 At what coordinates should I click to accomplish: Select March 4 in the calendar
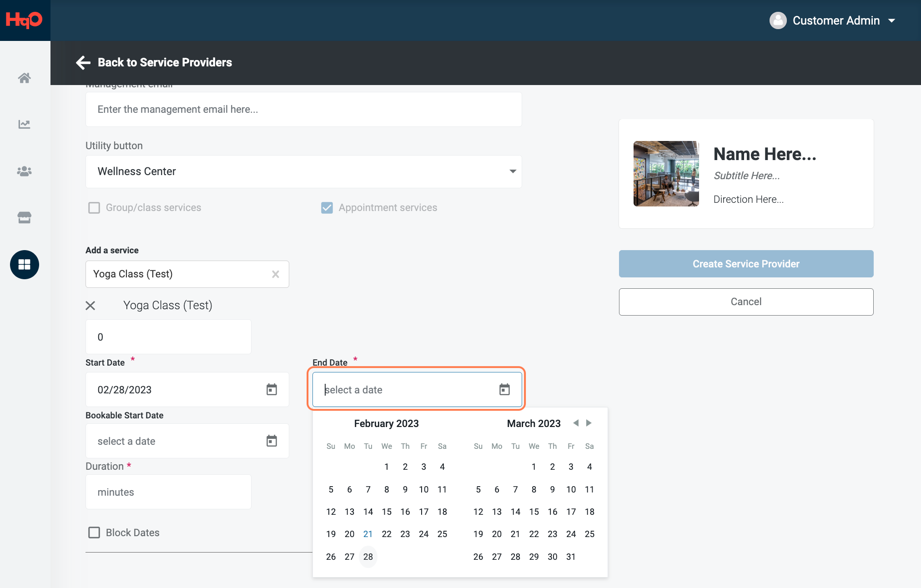point(590,467)
